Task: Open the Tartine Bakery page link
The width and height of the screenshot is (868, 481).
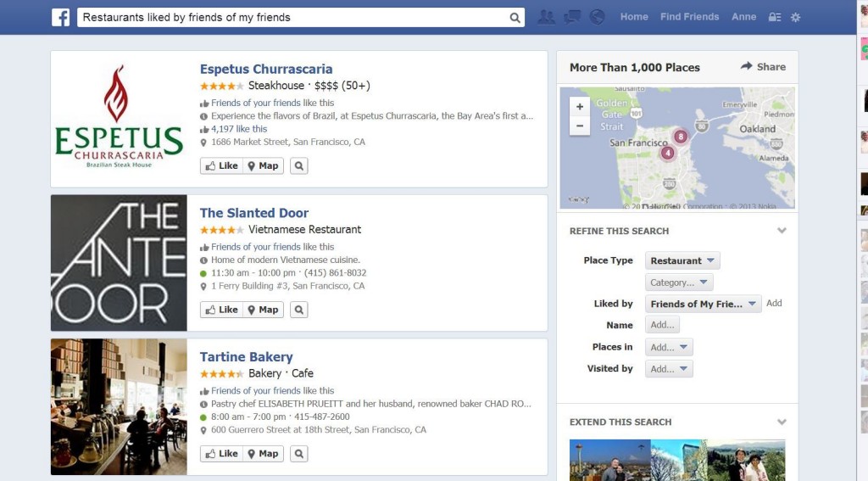Action: coord(246,357)
